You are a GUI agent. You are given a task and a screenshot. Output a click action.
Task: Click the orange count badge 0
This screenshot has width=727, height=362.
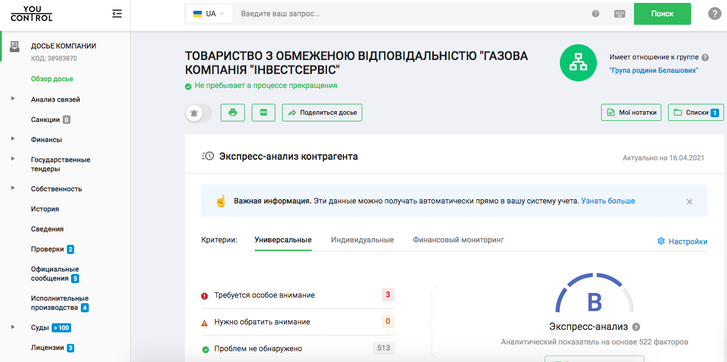pos(388,321)
